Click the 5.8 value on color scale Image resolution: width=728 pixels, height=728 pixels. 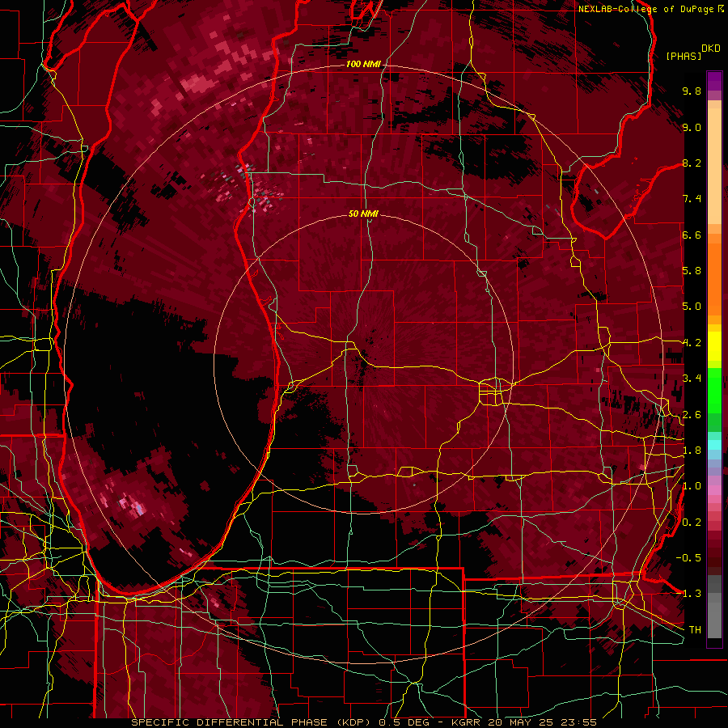coord(692,271)
